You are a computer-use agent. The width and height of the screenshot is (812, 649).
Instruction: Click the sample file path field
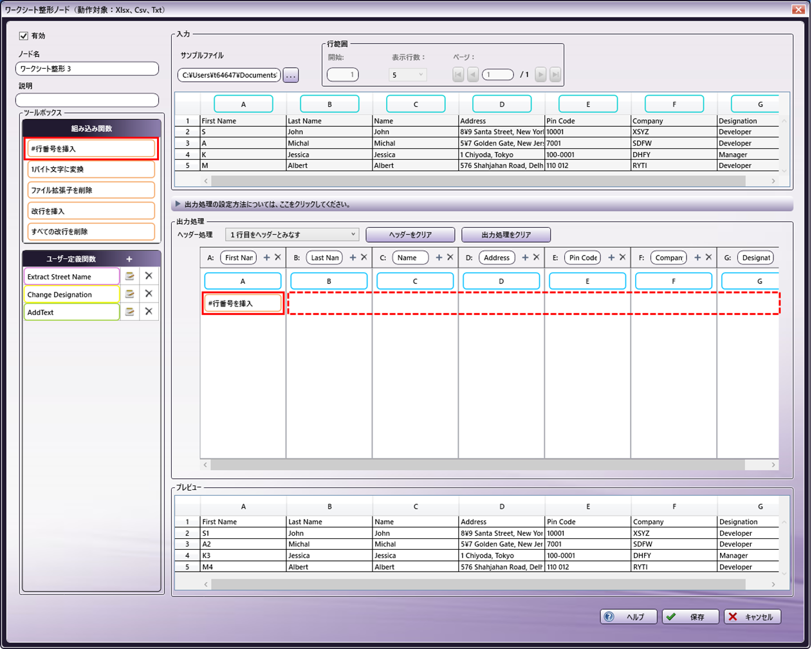[229, 75]
